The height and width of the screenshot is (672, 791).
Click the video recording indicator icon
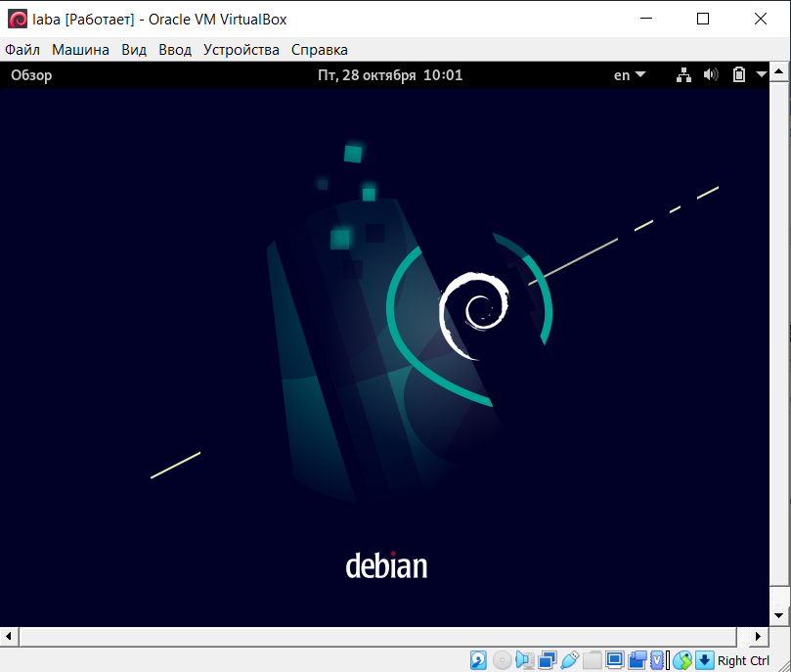coord(637,660)
